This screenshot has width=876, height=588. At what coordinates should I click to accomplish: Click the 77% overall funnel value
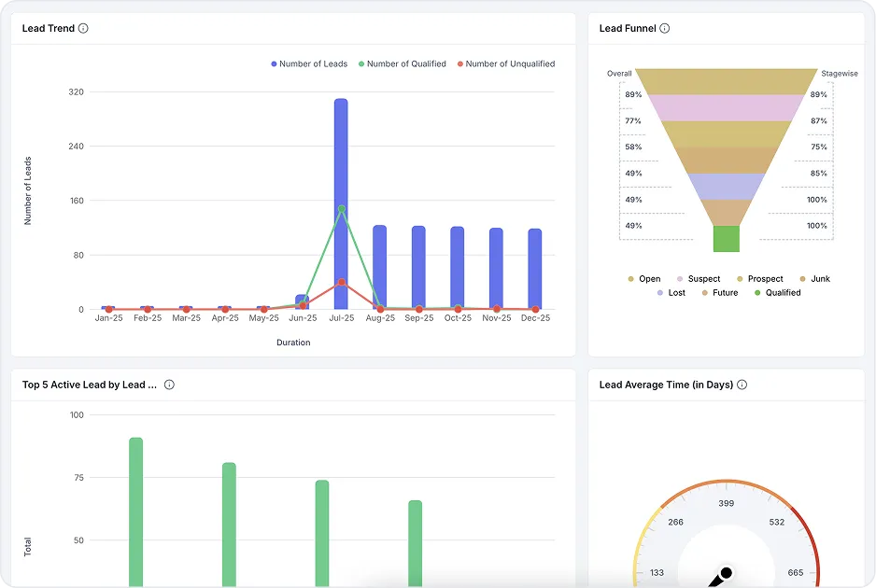633,120
